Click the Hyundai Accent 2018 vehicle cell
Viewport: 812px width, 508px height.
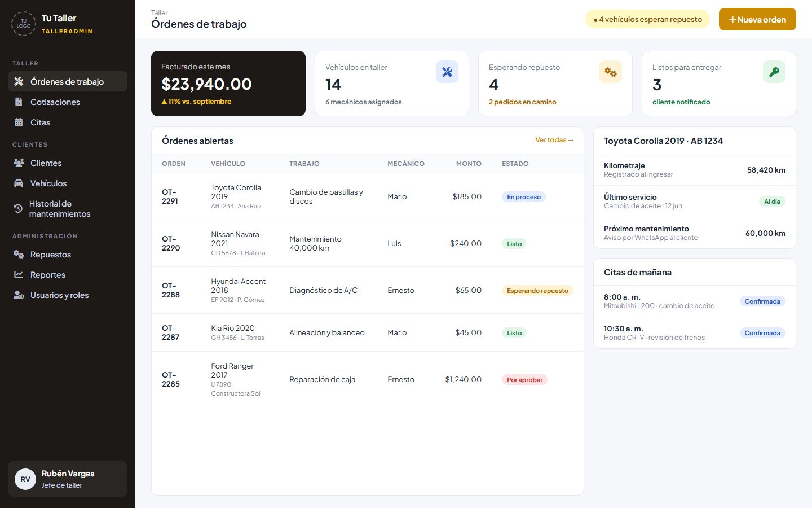[x=241, y=290]
